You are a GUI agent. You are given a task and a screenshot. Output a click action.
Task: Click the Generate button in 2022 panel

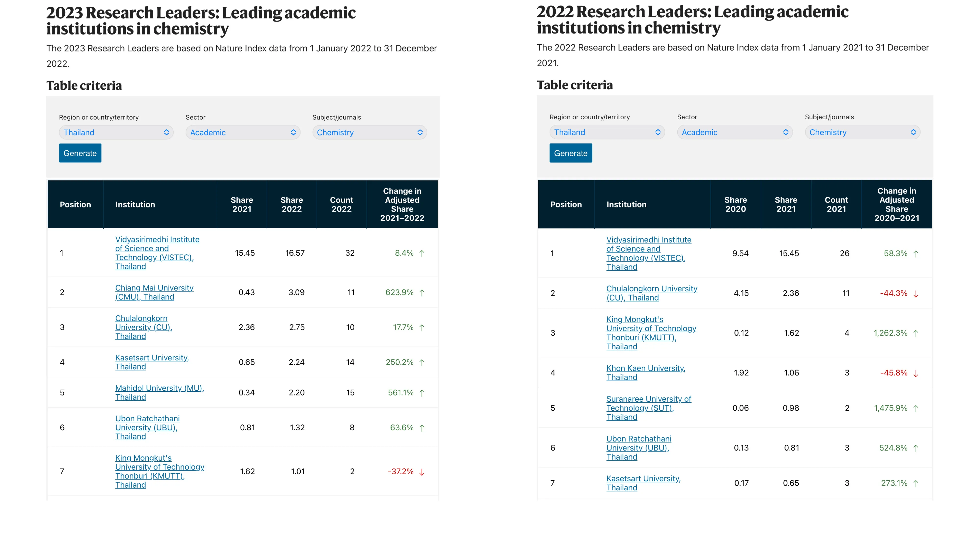(570, 153)
